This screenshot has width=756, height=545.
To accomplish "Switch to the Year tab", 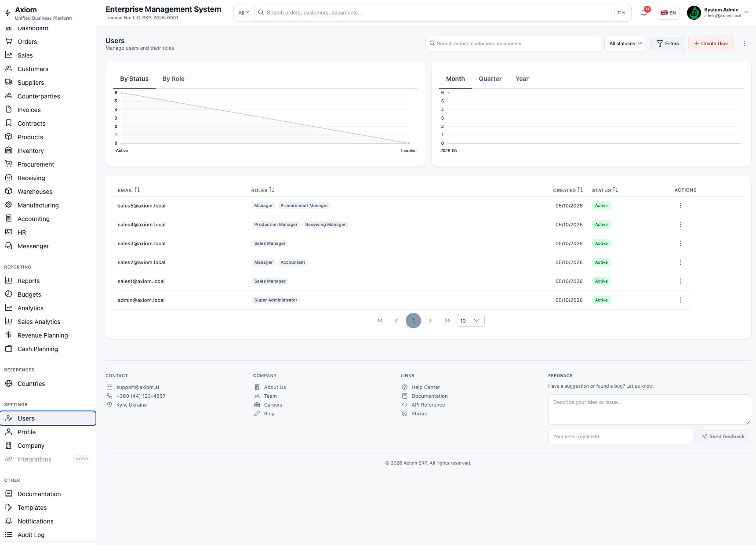I will pos(522,79).
